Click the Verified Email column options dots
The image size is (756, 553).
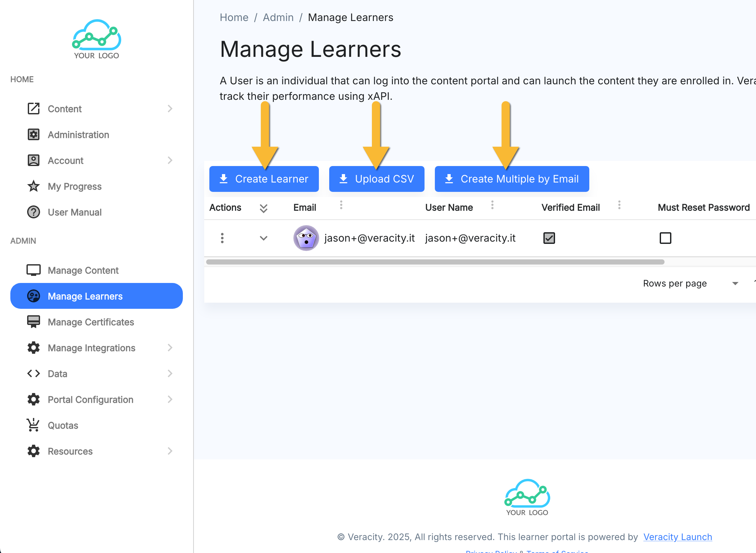point(619,205)
